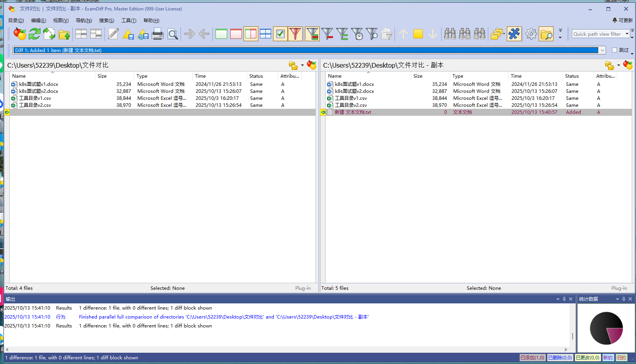Click the red funnel filter icon
Image resolution: width=636 pixels, height=364 pixels.
[x=295, y=34]
